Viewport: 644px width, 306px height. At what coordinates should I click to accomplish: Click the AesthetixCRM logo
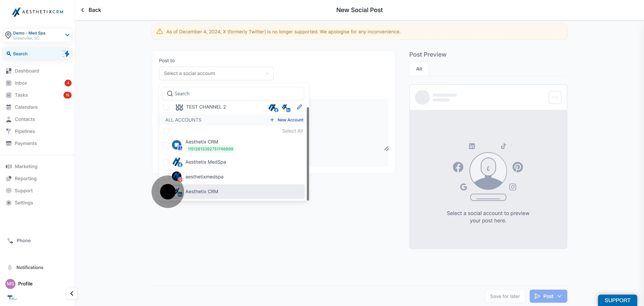click(38, 12)
